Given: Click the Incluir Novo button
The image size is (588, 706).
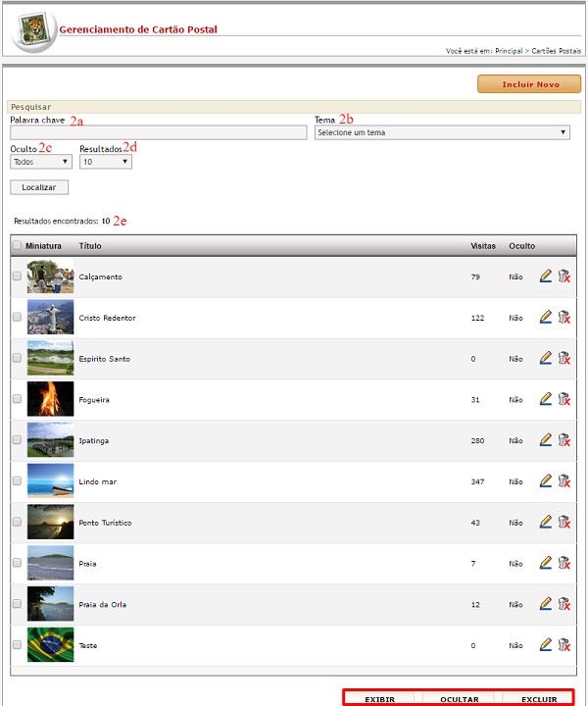Looking at the screenshot, I should tap(529, 84).
